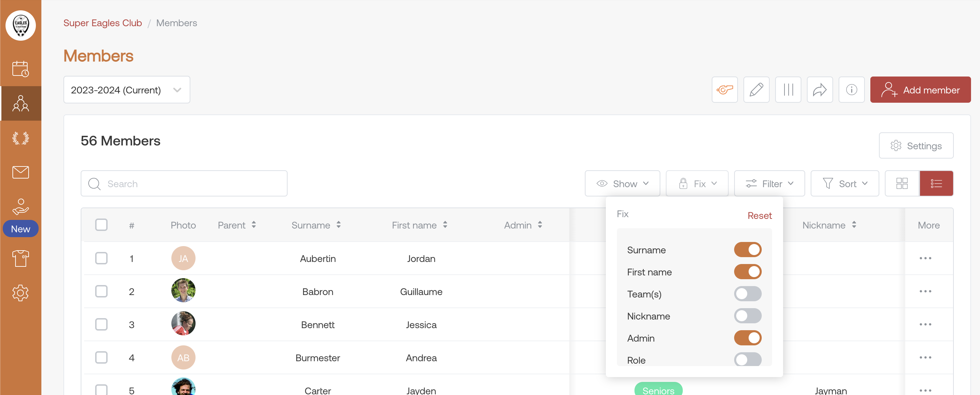Image resolution: width=980 pixels, height=395 pixels.
Task: Turn off the Surname fix toggle
Action: tap(748, 250)
